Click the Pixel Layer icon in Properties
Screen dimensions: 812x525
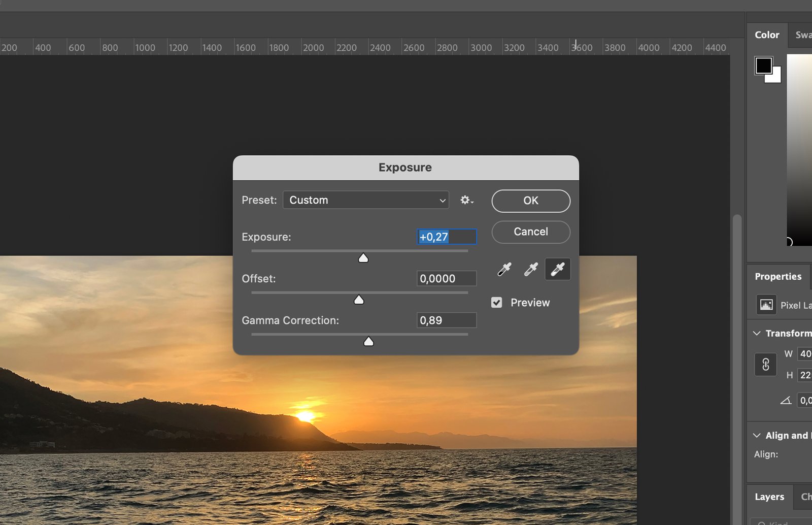click(766, 305)
